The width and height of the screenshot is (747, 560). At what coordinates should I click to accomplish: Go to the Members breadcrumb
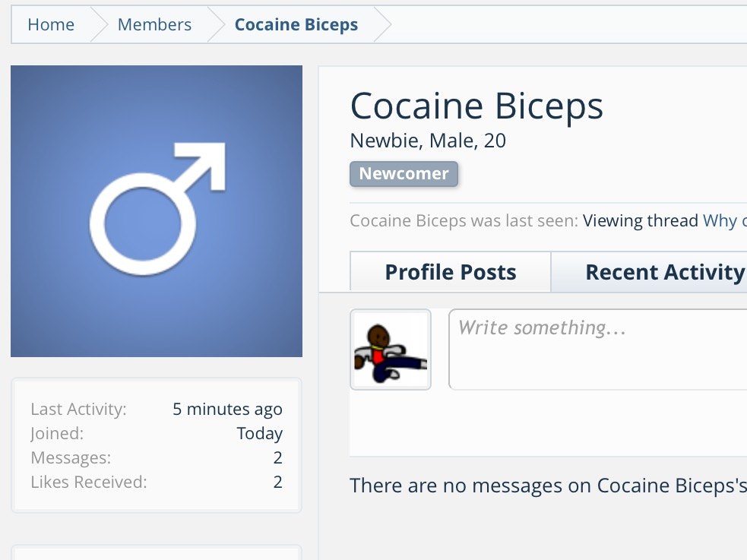click(x=154, y=24)
